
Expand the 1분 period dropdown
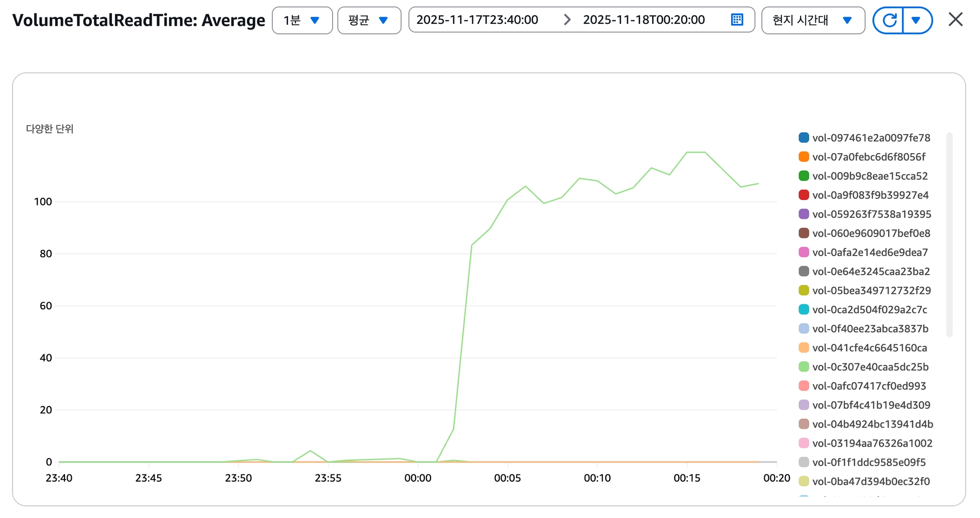pos(302,20)
